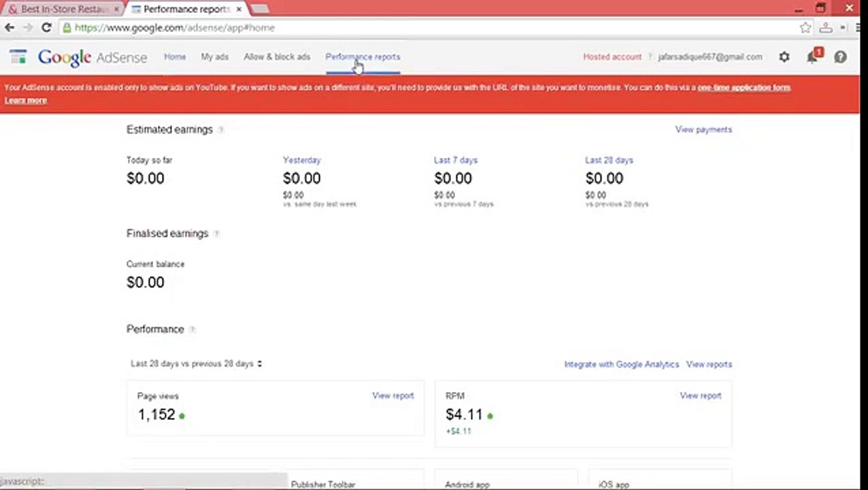Open Performance reports section
Image resolution: width=868 pixels, height=490 pixels.
(363, 57)
